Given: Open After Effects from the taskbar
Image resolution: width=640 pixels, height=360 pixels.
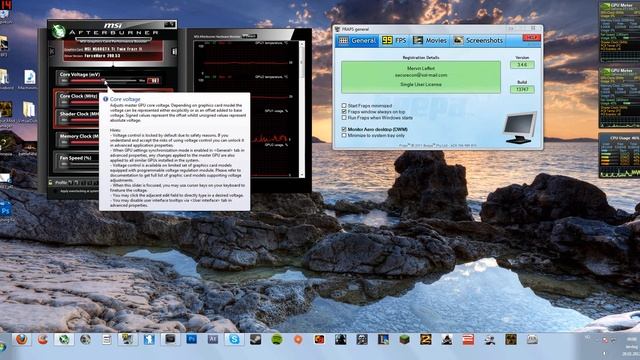Looking at the screenshot, I should click(x=213, y=339).
